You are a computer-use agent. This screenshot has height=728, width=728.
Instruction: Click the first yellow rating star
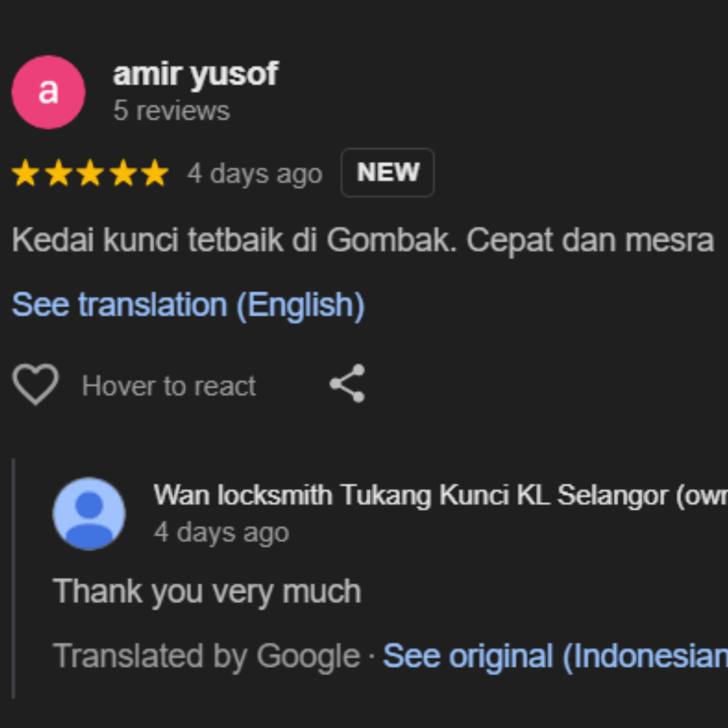26,173
